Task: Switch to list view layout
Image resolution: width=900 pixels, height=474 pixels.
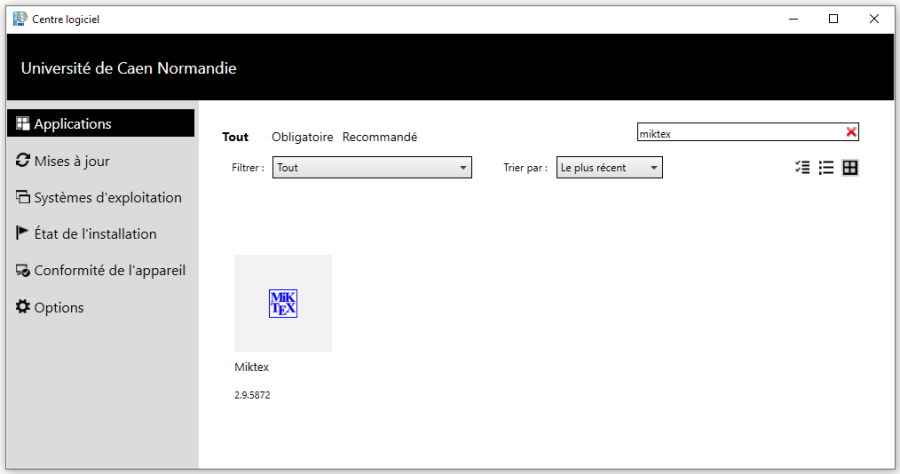Action: 826,168
